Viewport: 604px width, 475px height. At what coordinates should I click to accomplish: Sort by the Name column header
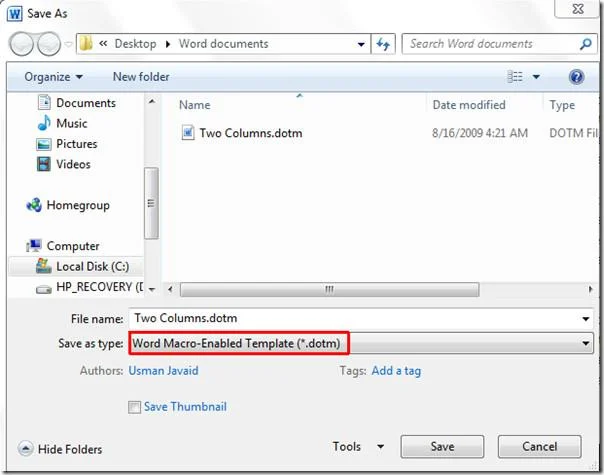coord(195,105)
